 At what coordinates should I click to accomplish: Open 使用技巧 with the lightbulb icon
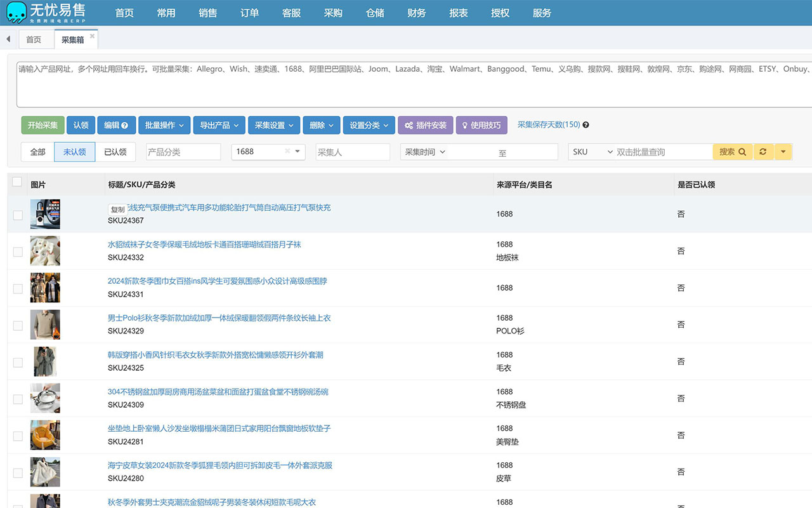coord(481,125)
